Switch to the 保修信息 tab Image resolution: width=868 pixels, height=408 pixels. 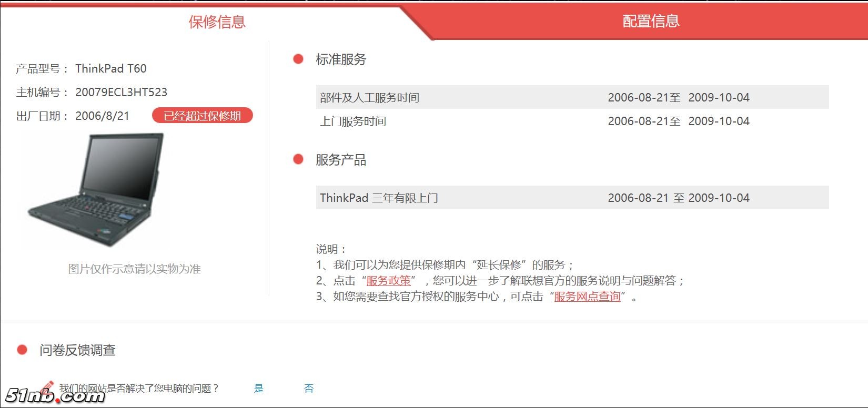click(x=217, y=22)
